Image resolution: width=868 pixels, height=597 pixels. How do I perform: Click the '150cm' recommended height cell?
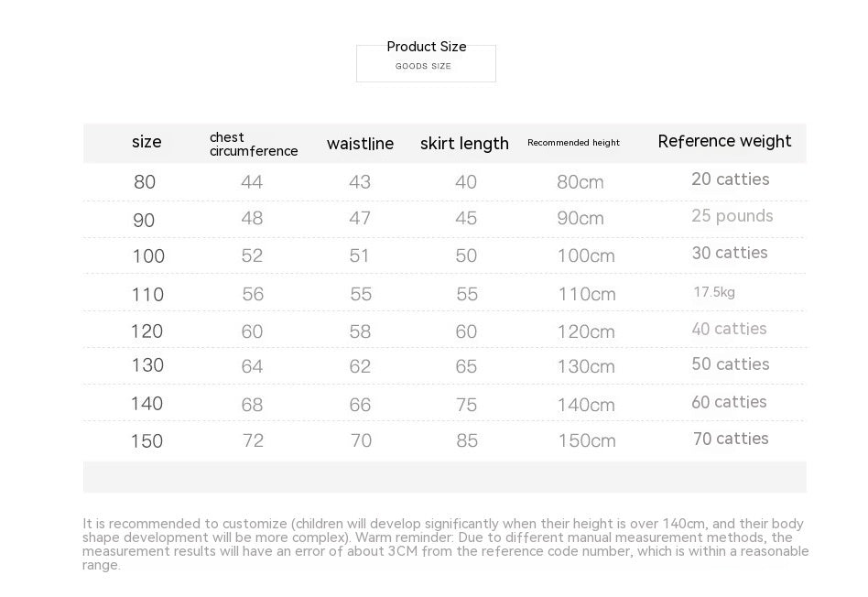(x=587, y=441)
